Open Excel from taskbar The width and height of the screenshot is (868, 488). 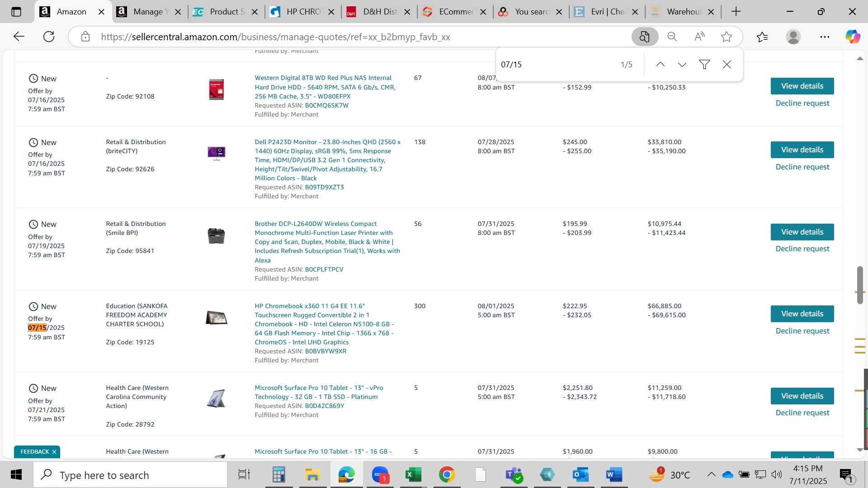[x=413, y=475]
